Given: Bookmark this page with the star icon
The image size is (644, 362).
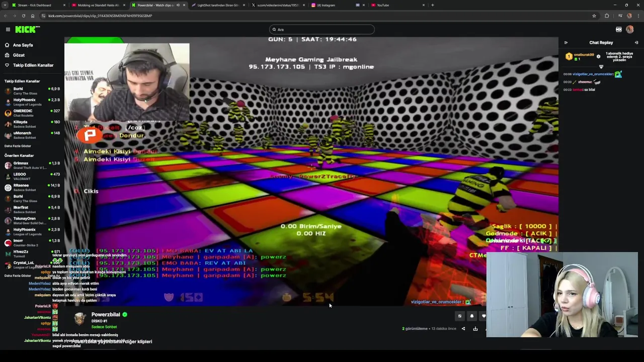Looking at the screenshot, I should pos(594,16).
